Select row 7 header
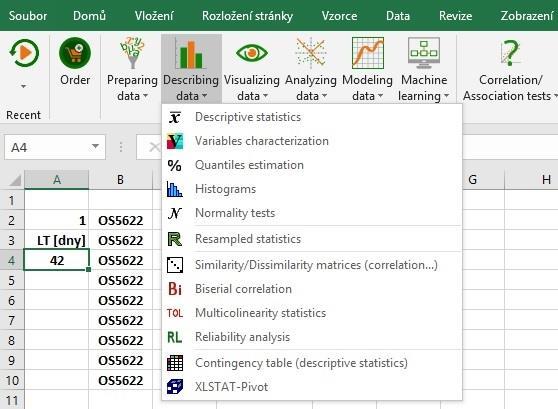Screen dimensions: 558x409 point(12,321)
